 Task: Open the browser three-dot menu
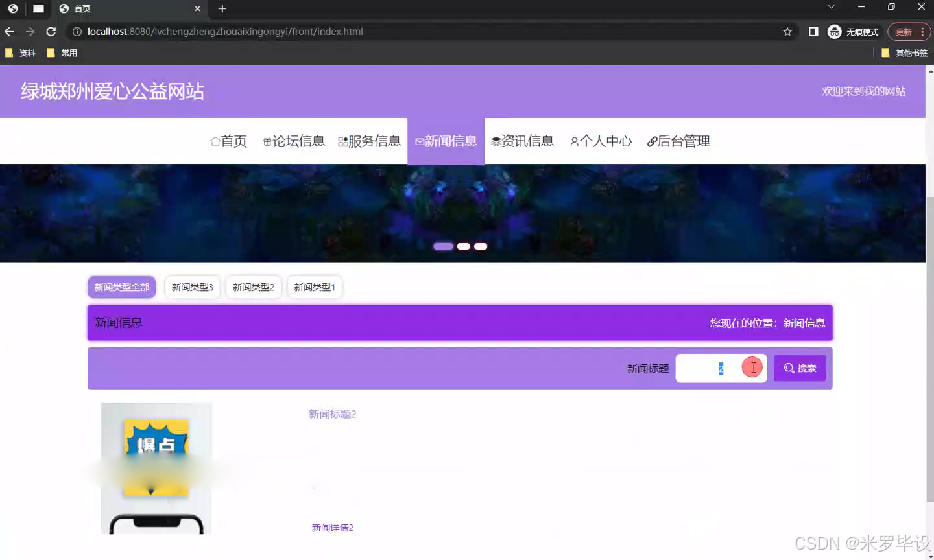(921, 31)
